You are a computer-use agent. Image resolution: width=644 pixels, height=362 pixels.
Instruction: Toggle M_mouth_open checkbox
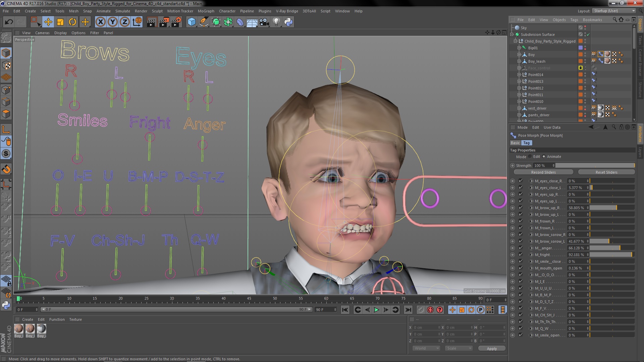521,268
